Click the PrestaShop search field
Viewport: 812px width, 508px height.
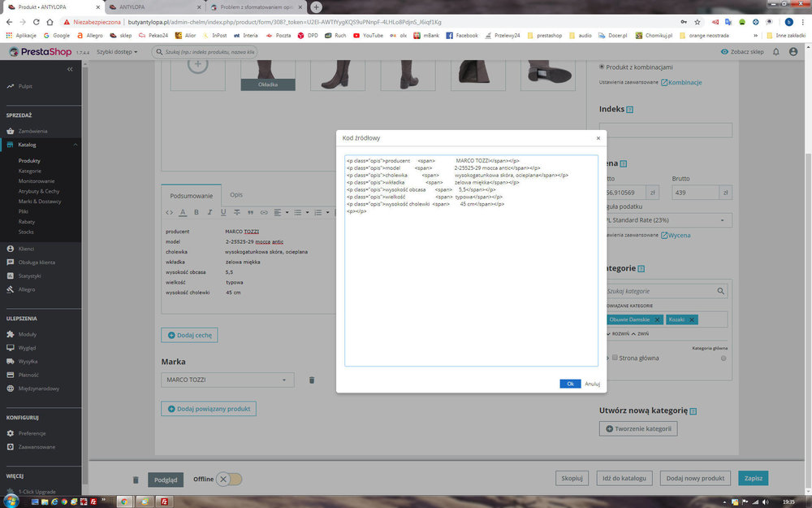point(205,52)
